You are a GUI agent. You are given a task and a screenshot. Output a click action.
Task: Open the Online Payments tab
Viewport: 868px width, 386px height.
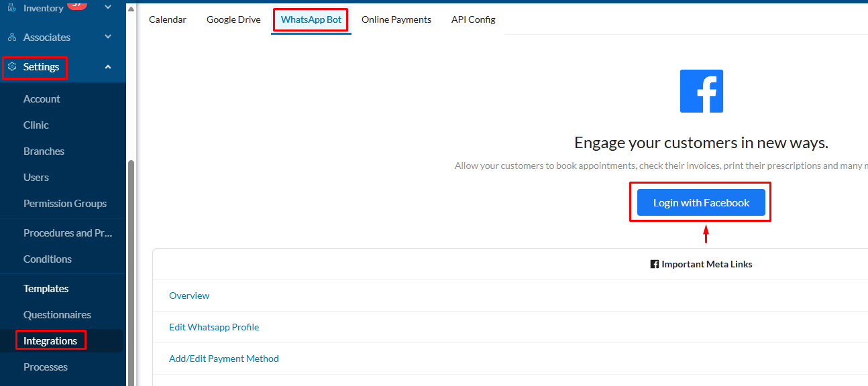396,19
